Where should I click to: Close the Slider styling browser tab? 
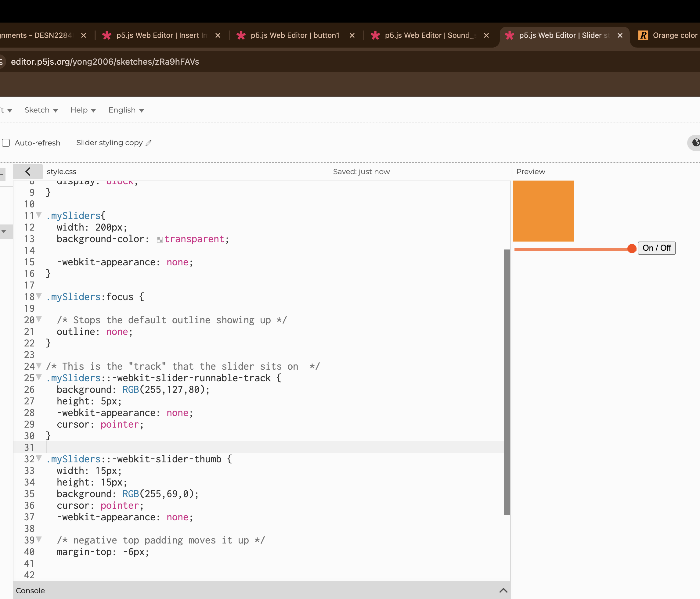click(x=620, y=35)
